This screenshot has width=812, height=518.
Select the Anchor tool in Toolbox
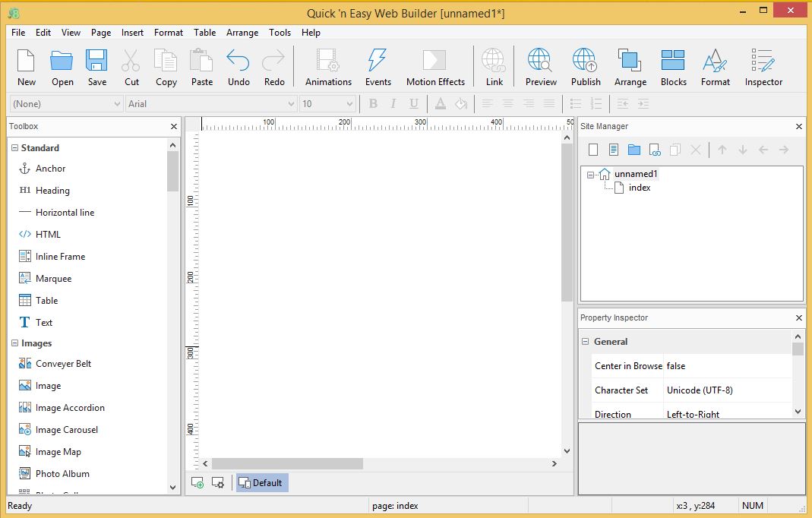pyautogui.click(x=43, y=169)
